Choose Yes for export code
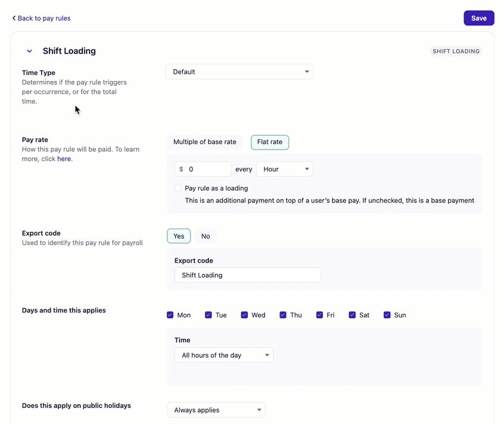 pyautogui.click(x=179, y=236)
